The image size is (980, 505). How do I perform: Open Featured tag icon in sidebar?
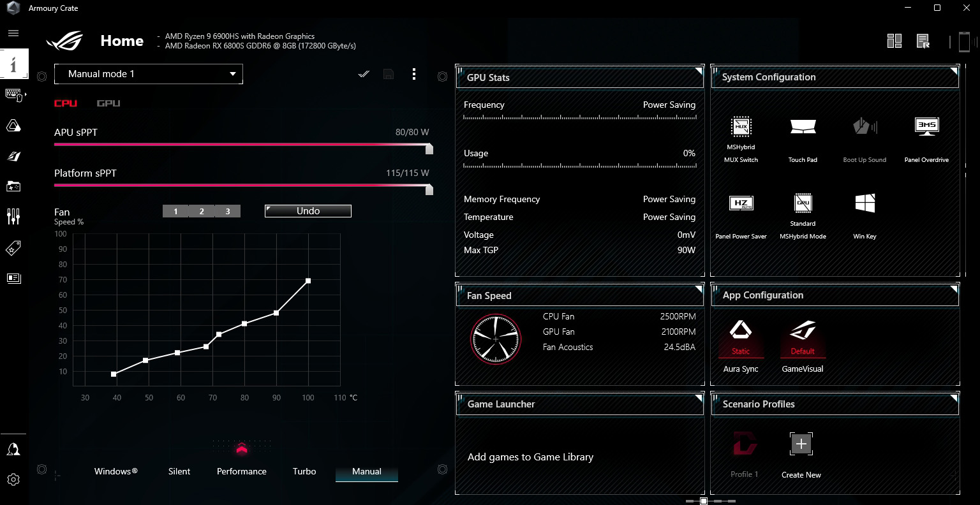click(x=13, y=248)
